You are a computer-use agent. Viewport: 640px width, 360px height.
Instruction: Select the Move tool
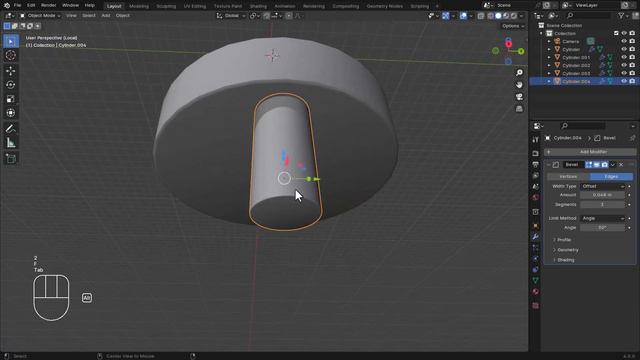click(11, 71)
